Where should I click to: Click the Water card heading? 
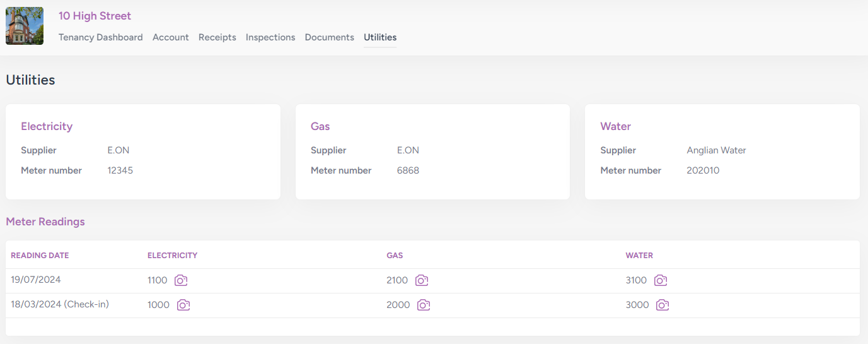tap(615, 126)
